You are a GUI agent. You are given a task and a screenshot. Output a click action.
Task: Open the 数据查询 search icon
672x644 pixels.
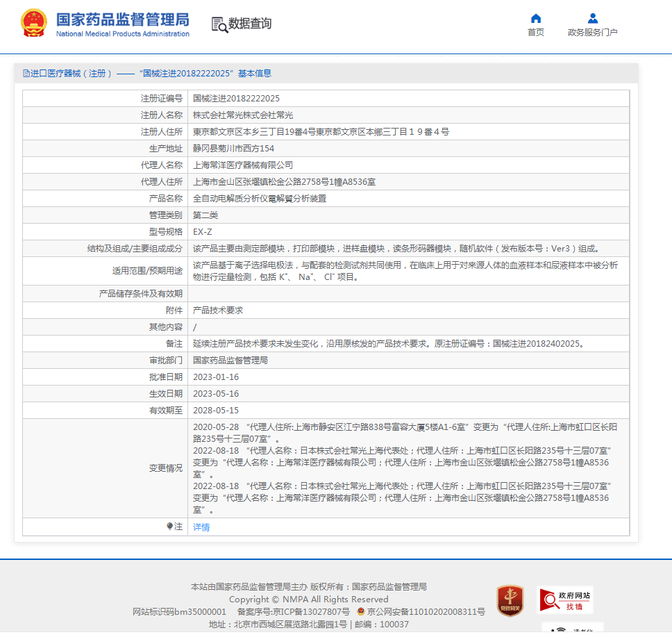pos(219,25)
